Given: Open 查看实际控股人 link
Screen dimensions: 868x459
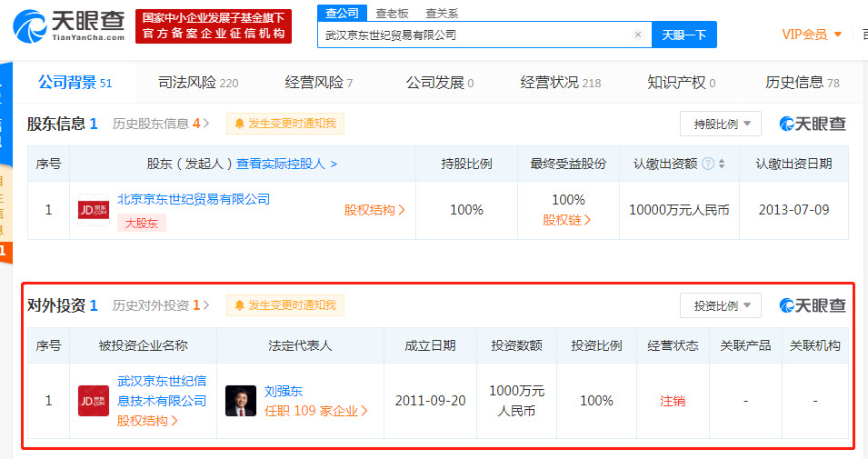Looking at the screenshot, I should point(286,164).
